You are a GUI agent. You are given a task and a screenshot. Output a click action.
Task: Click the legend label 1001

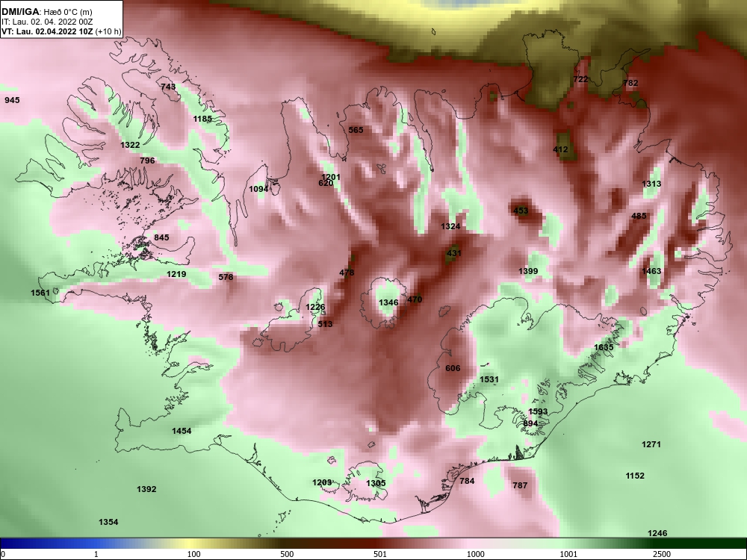(568, 554)
